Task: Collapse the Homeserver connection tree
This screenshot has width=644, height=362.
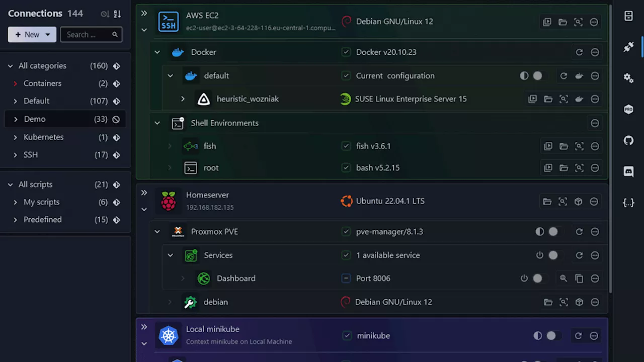Action: coord(144,210)
